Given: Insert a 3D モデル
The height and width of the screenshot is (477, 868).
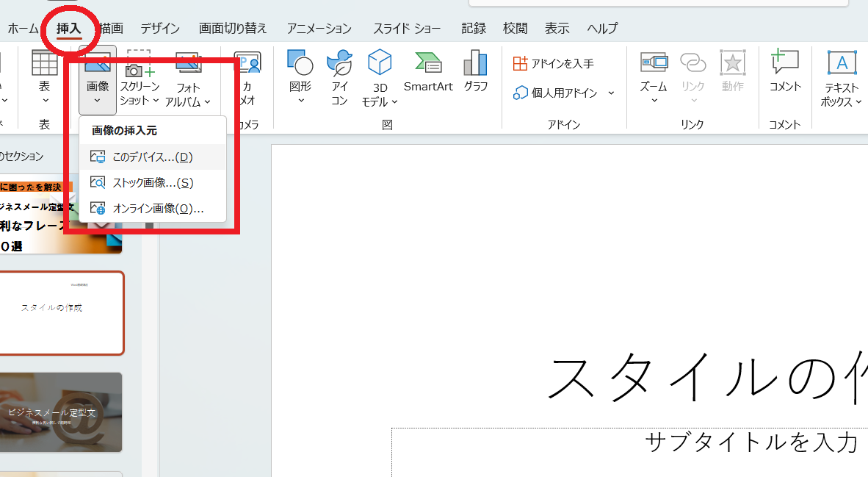Looking at the screenshot, I should click(x=379, y=77).
